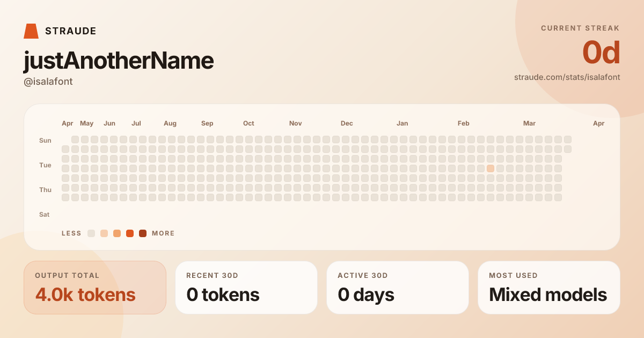Image resolution: width=644 pixels, height=338 pixels.
Task: Select the justAnotherName profile title
Action: (119, 61)
